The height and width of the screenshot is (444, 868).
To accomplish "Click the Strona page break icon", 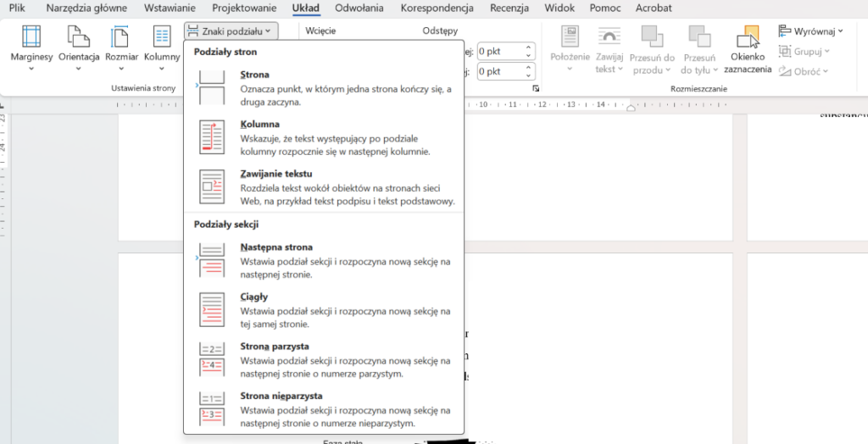I will click(x=211, y=87).
